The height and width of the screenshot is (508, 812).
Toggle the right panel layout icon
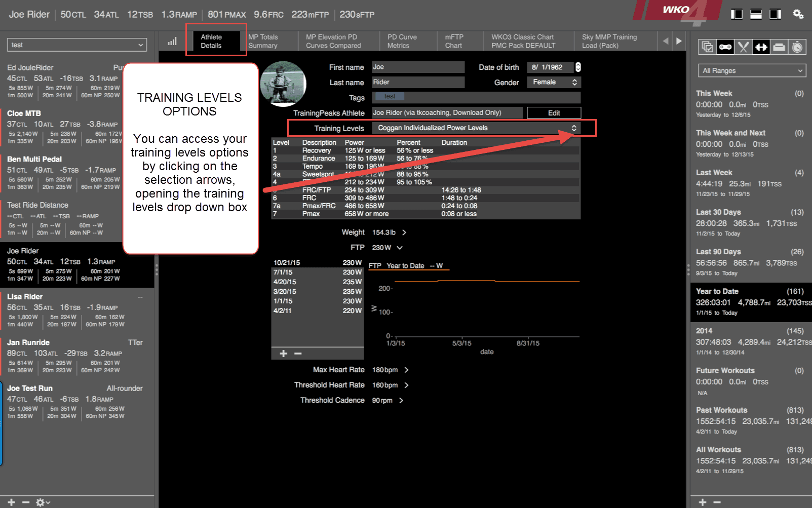coord(775,14)
